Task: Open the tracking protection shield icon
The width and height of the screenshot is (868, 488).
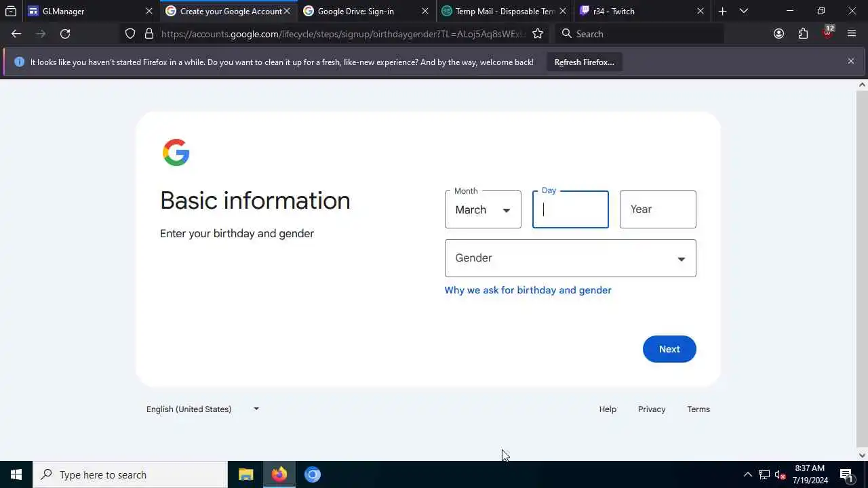Action: pyautogui.click(x=130, y=34)
